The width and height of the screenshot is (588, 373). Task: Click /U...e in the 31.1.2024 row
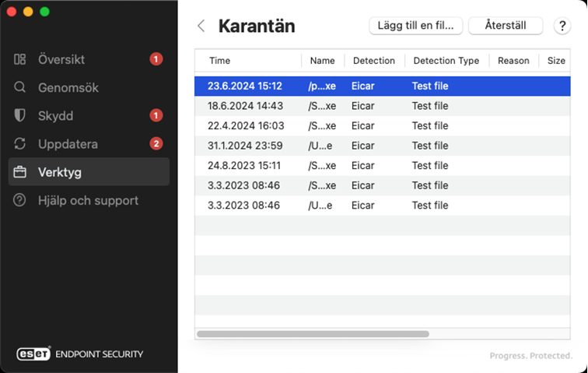tap(320, 146)
